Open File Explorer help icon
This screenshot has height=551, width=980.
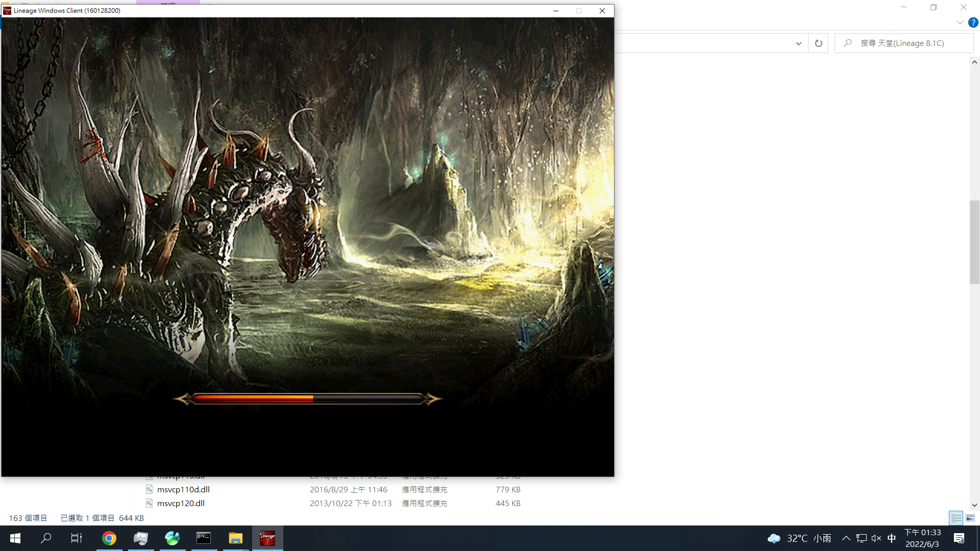tap(973, 22)
